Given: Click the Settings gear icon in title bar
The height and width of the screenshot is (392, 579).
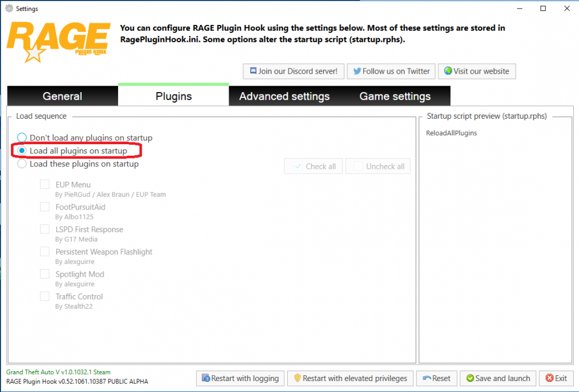Looking at the screenshot, I should 9,8.
